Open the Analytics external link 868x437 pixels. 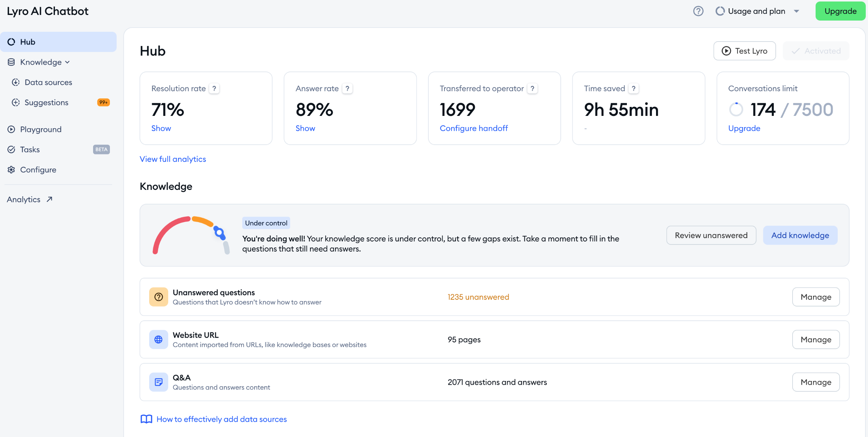pyautogui.click(x=30, y=199)
